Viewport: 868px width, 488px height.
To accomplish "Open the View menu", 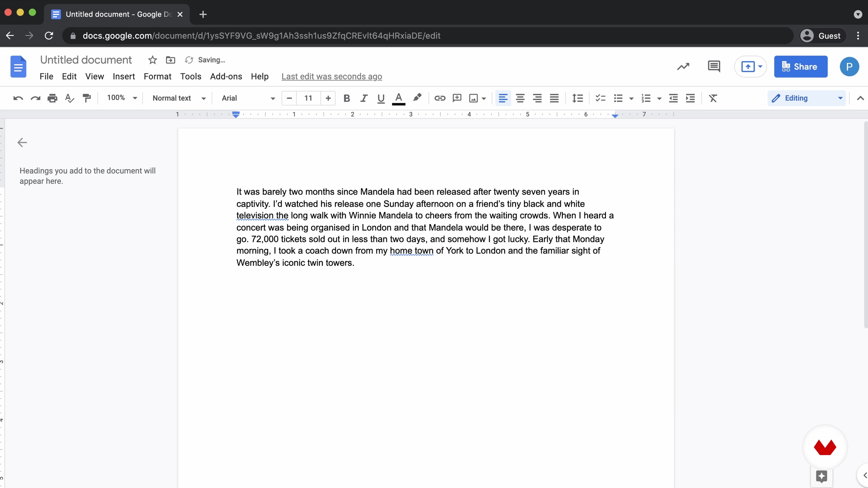I will [95, 76].
